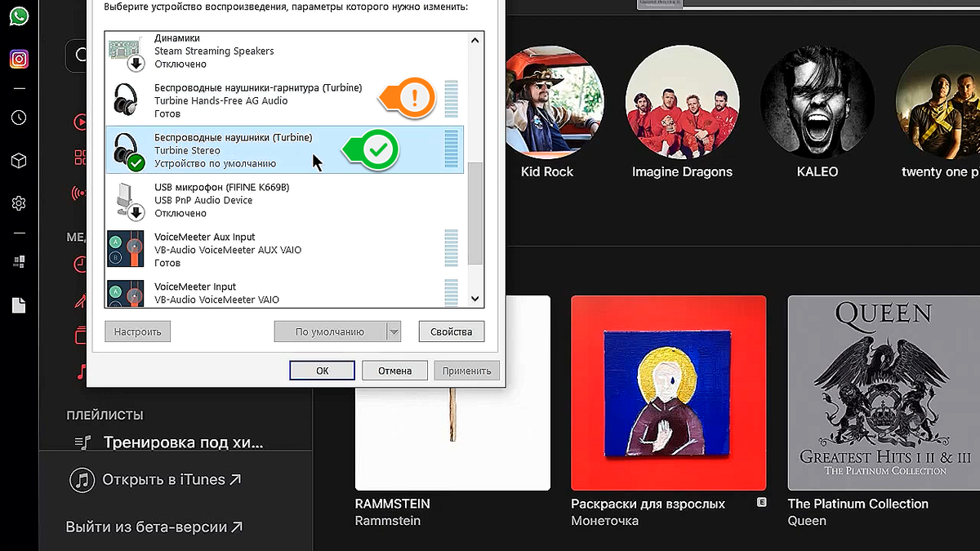Click the document page icon in sidebar

coord(19,304)
